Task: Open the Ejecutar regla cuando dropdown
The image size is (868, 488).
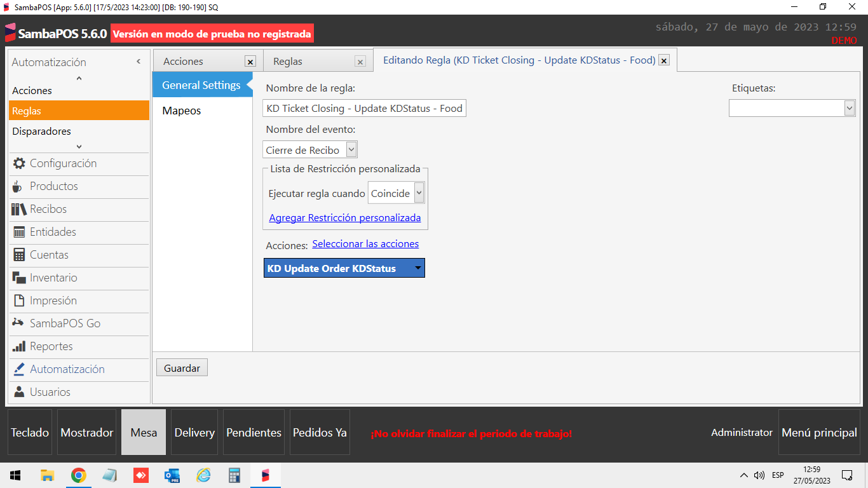Action: [419, 193]
